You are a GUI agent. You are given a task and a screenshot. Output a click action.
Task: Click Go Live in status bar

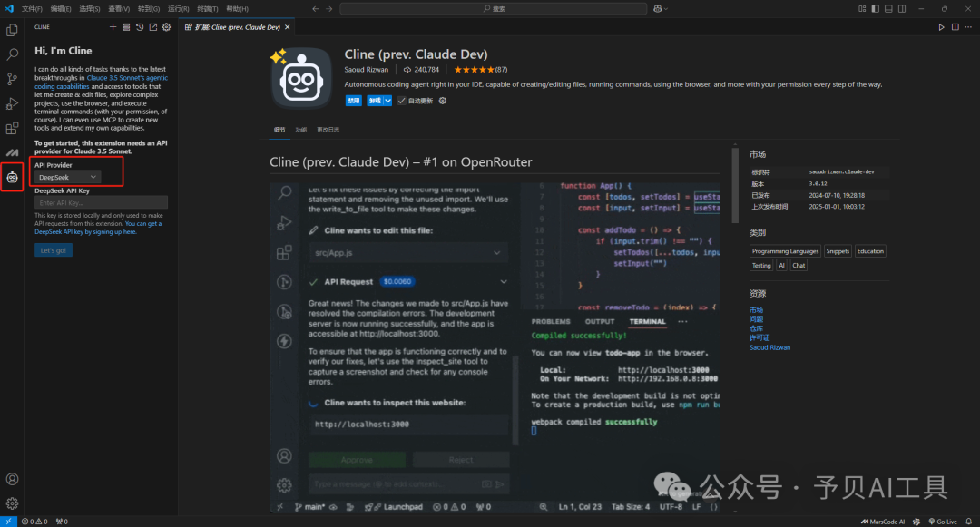(943, 522)
